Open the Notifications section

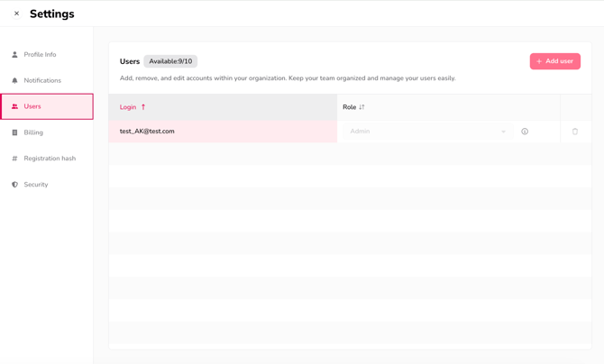click(x=47, y=80)
